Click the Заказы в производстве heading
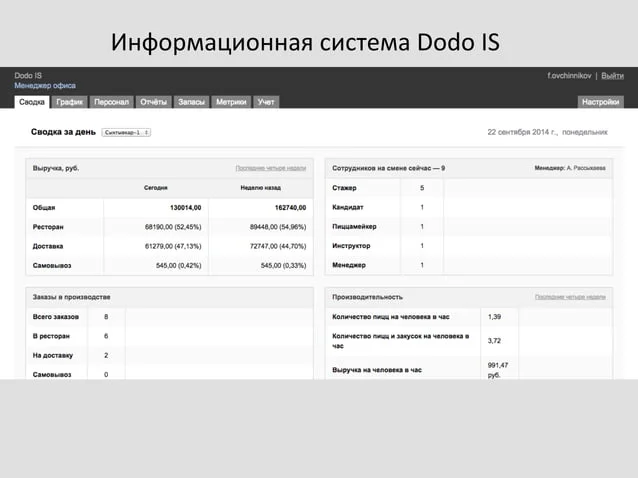 coord(72,297)
